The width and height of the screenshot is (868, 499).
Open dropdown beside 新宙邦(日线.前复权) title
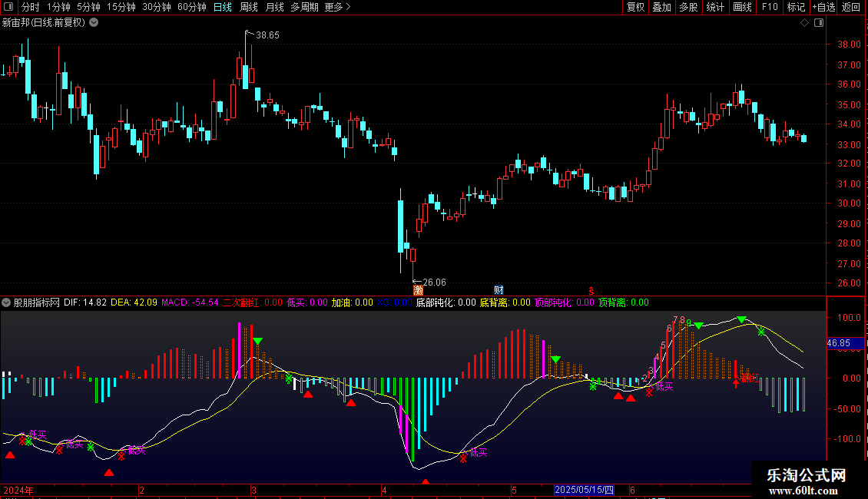tap(94, 23)
